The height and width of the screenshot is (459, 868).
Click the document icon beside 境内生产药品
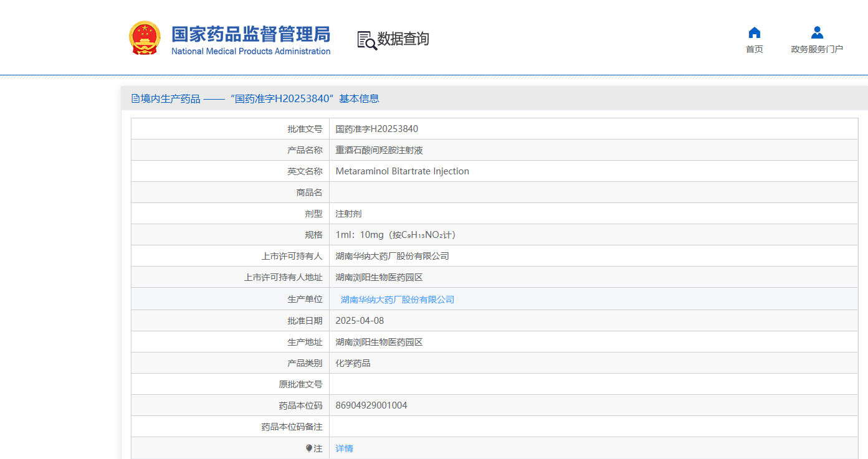coord(135,98)
